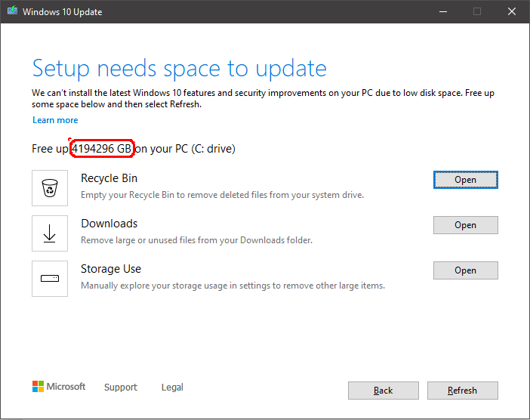Click the '4194296 GB' required space value

tap(102, 149)
